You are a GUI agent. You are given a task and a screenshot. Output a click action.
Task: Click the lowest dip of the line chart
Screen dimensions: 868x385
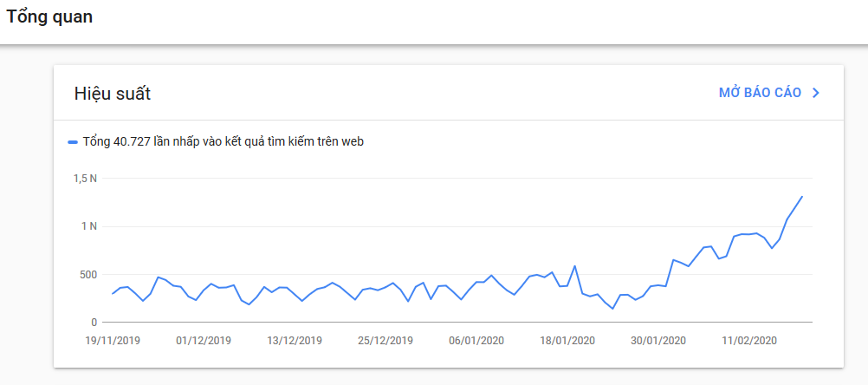[x=612, y=309]
